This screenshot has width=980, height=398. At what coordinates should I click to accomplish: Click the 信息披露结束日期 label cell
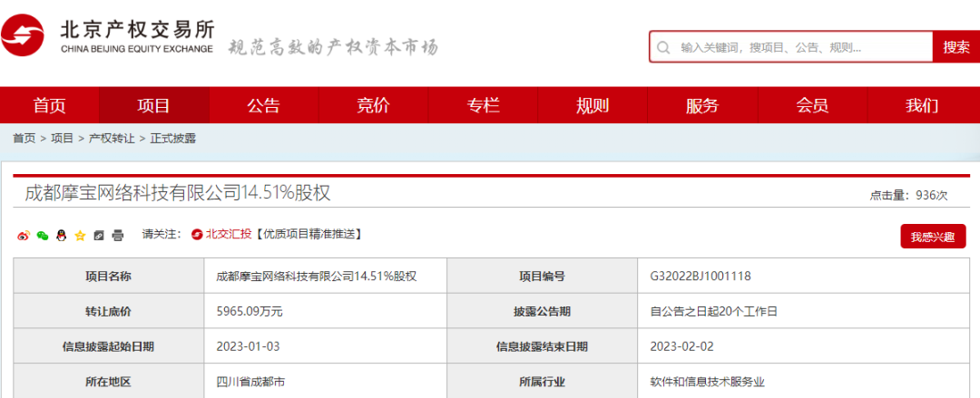pos(542,346)
